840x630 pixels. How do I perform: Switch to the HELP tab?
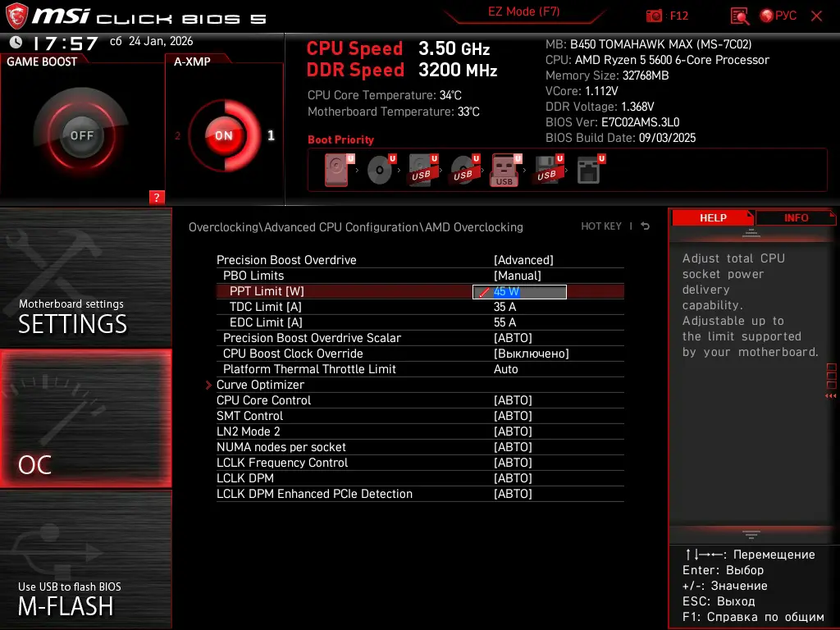click(713, 217)
